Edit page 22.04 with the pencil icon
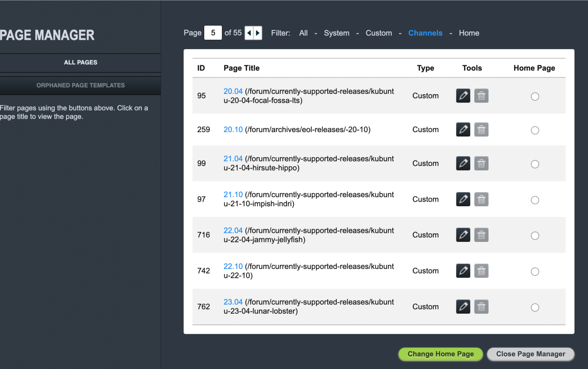588x369 pixels. coord(463,235)
